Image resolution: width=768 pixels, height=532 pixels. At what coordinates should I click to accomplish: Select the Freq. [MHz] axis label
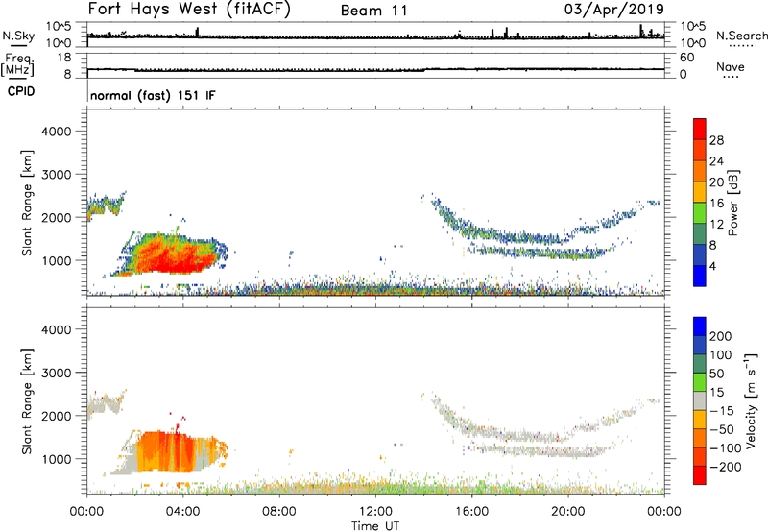pyautogui.click(x=17, y=64)
